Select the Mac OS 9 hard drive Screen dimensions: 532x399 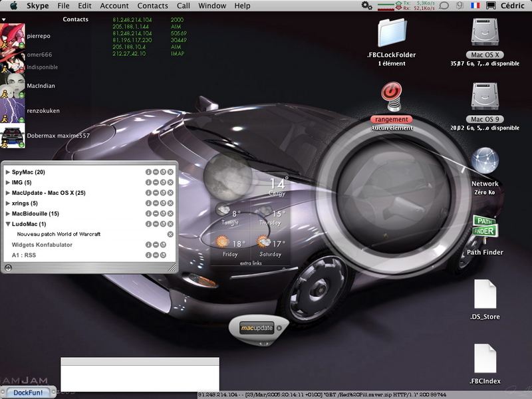pos(485,96)
